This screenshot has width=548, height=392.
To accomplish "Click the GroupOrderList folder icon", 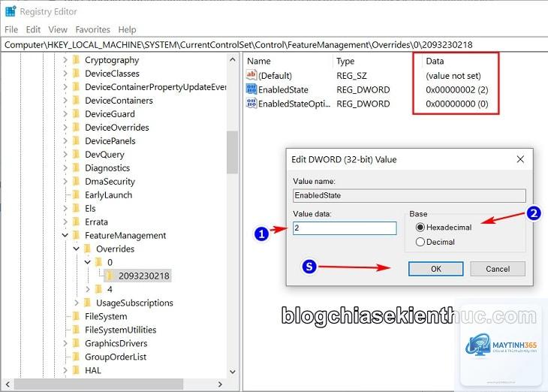I will click(x=77, y=357).
